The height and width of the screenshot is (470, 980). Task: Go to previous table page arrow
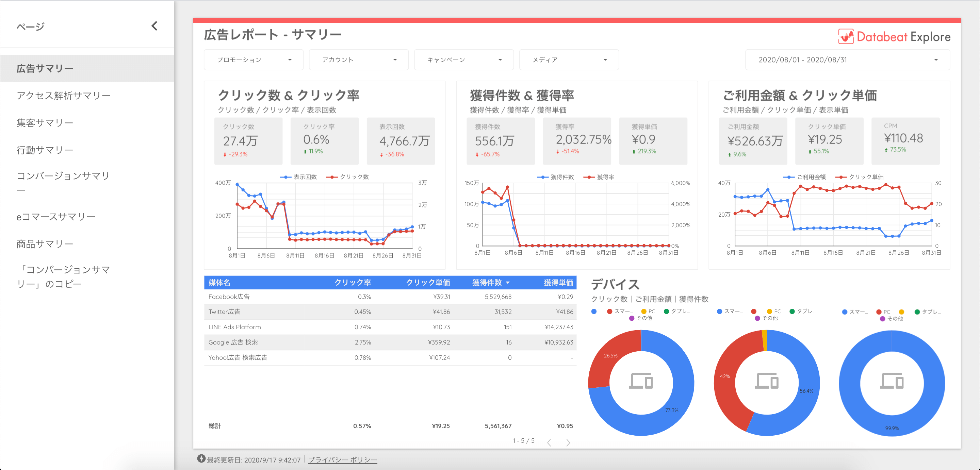(x=549, y=442)
